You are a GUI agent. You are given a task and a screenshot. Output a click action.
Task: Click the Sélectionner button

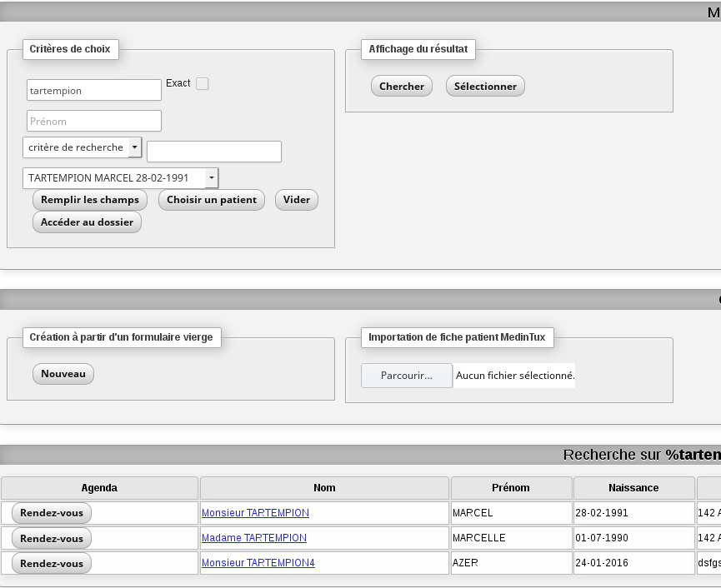(x=485, y=87)
